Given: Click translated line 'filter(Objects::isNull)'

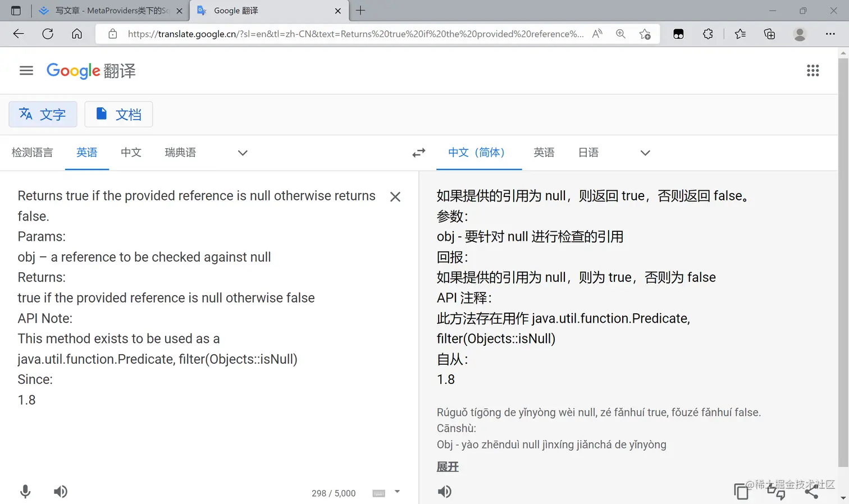Looking at the screenshot, I should [x=496, y=338].
